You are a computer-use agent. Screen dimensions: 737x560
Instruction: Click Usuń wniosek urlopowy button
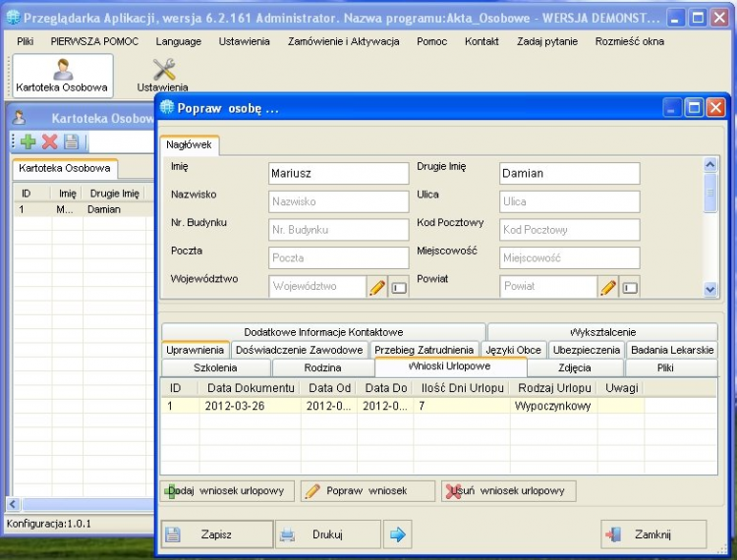pos(508,491)
